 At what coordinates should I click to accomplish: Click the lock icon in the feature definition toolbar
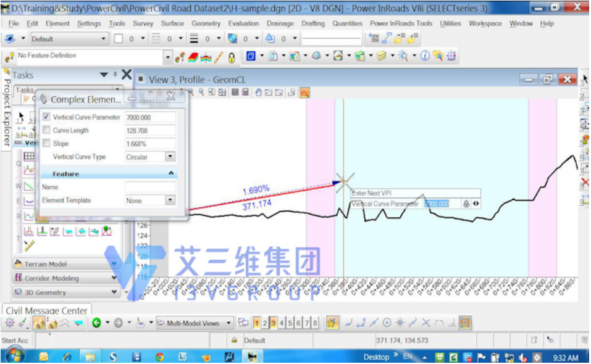pyautogui.click(x=232, y=57)
